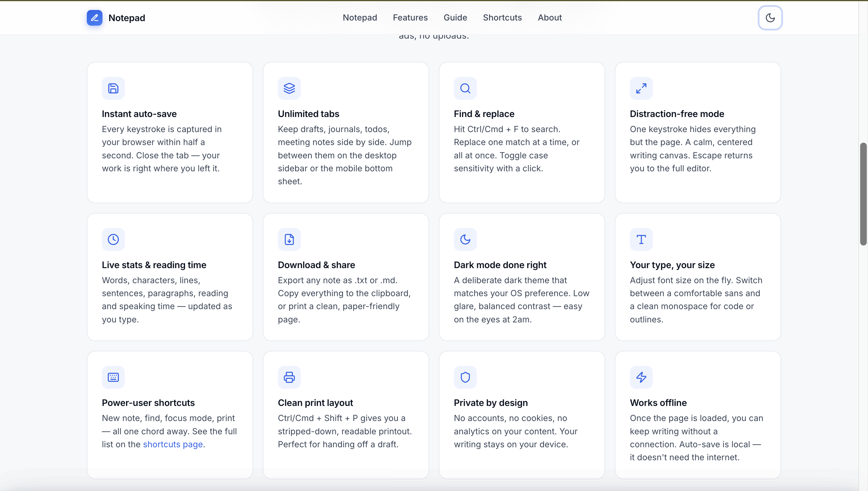Click the Live stats clock icon
The height and width of the screenshot is (491, 868).
click(113, 239)
